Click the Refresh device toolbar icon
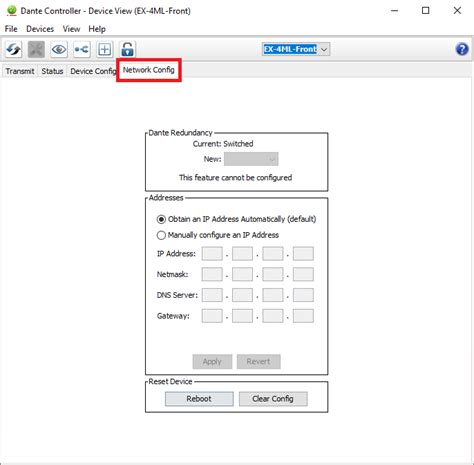This screenshot has height=465, width=474. coord(14,50)
